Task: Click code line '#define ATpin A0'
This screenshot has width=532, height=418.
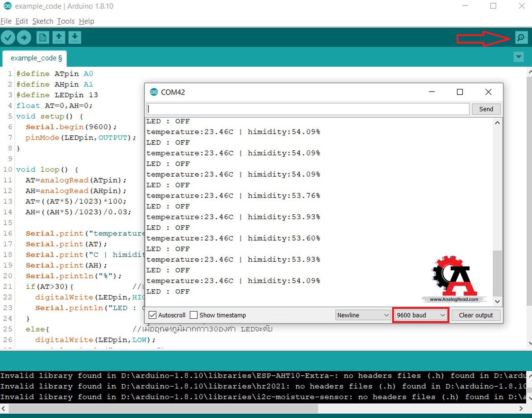Action: point(55,74)
